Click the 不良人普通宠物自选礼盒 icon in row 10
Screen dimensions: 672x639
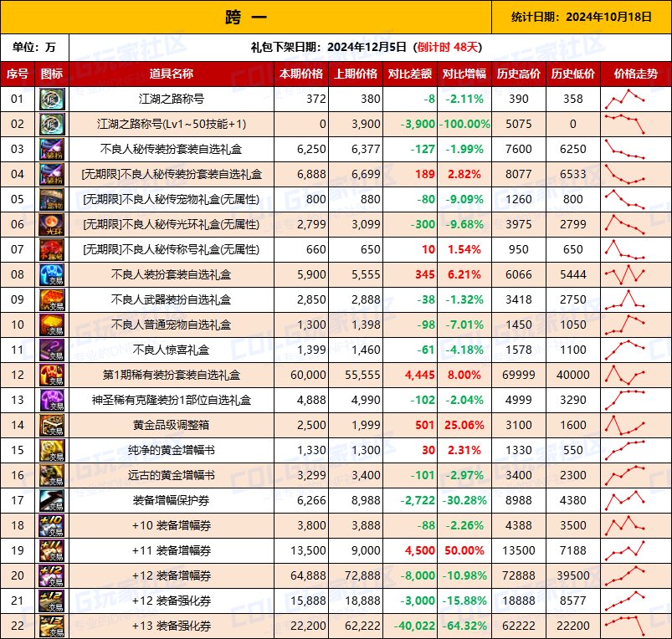point(52,325)
